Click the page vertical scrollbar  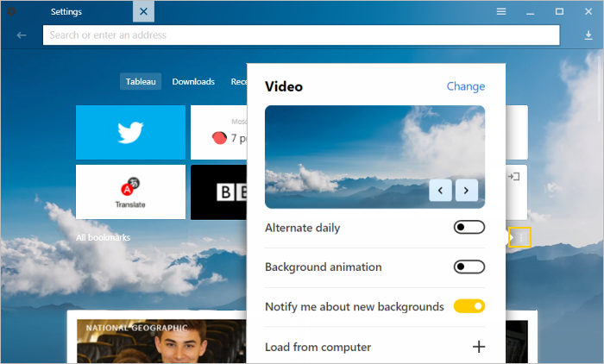[x=600, y=89]
